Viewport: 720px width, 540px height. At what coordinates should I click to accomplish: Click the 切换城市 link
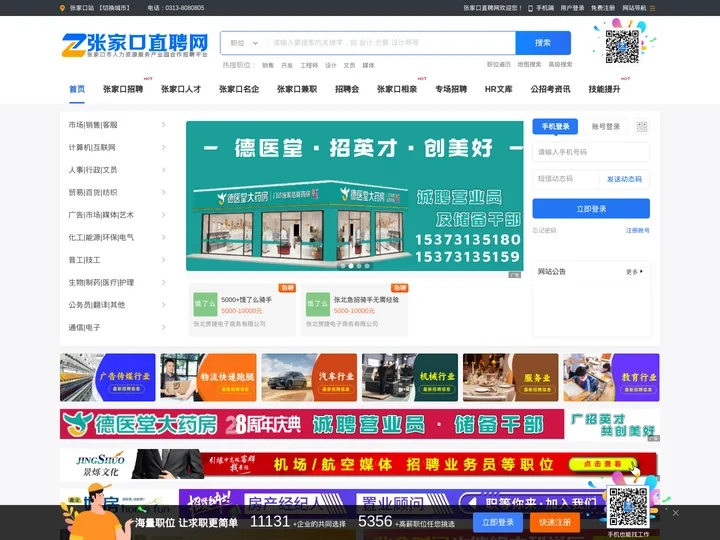coord(115,8)
